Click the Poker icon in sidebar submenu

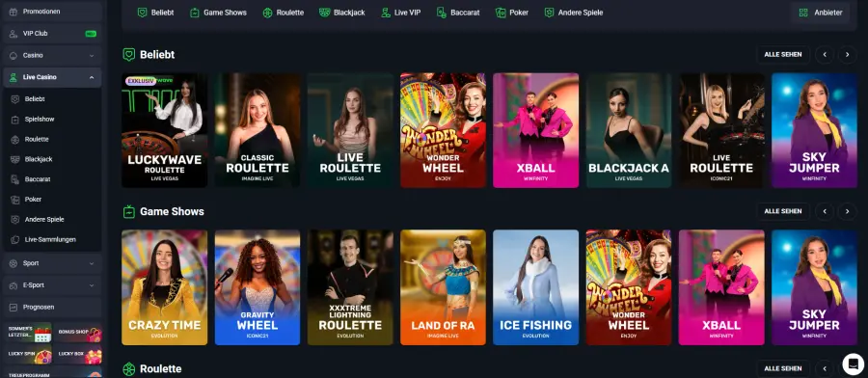point(15,200)
